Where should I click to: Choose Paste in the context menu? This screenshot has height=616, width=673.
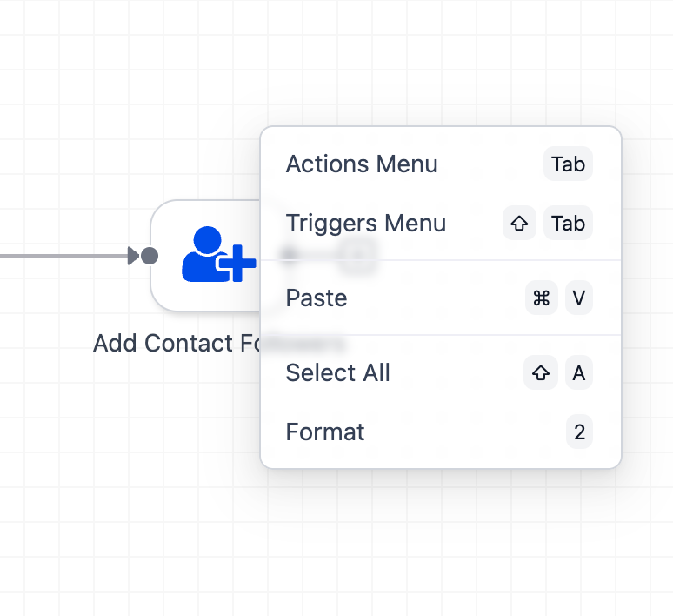317,298
